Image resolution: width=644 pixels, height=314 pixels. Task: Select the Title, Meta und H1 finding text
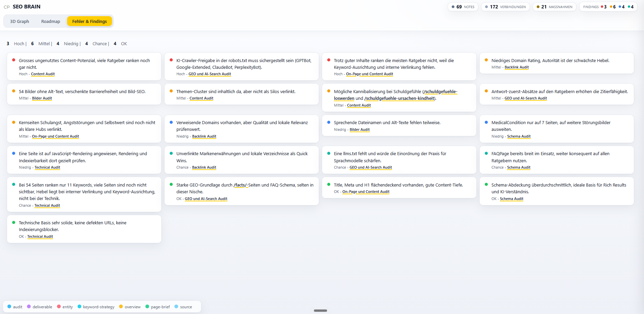click(x=398, y=185)
